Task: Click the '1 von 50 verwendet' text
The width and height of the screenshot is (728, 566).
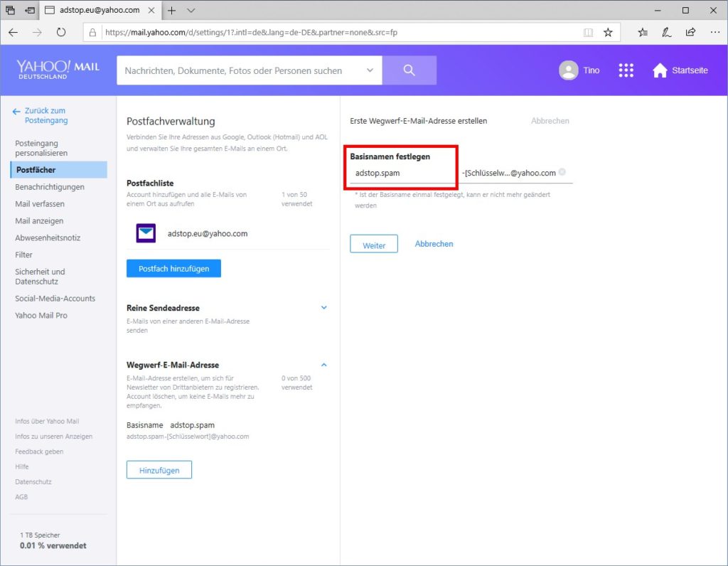Action: [296, 199]
